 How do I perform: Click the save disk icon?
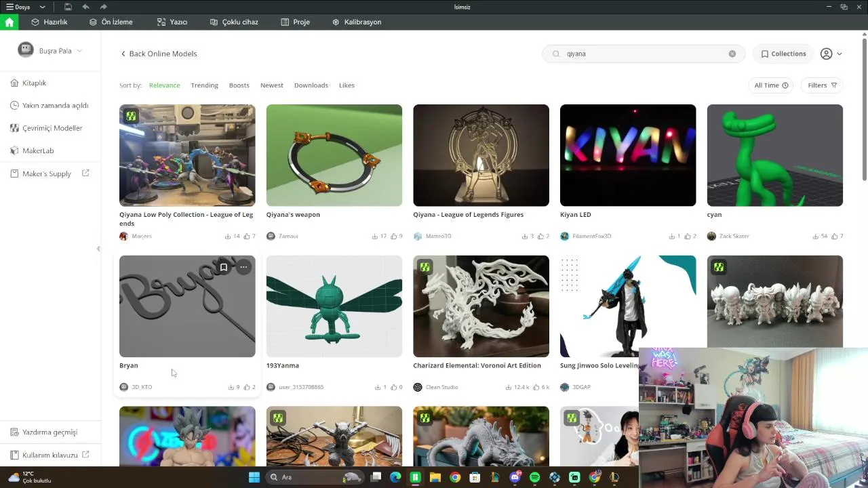(x=68, y=7)
